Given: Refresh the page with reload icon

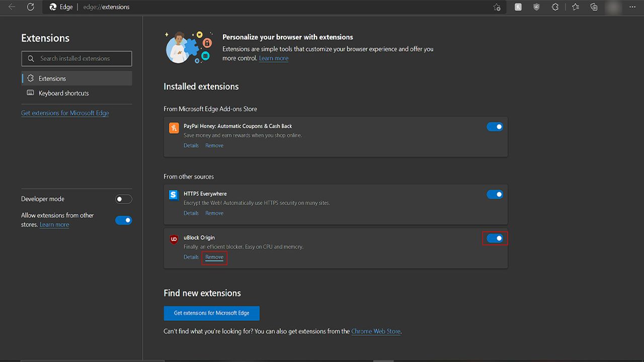Looking at the screenshot, I should (30, 7).
